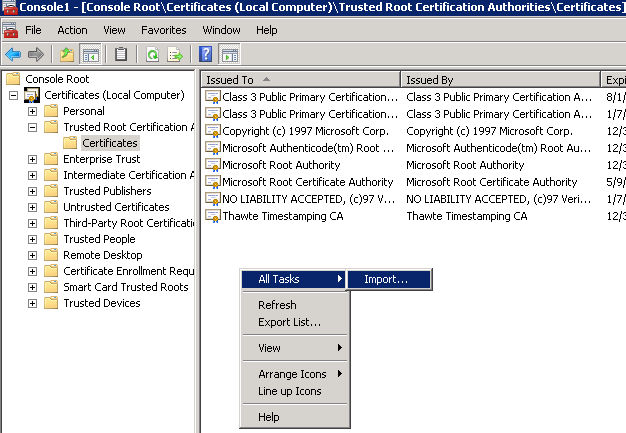Select Trusted Publishers tree item
This screenshot has height=433, width=626.
pos(107,191)
